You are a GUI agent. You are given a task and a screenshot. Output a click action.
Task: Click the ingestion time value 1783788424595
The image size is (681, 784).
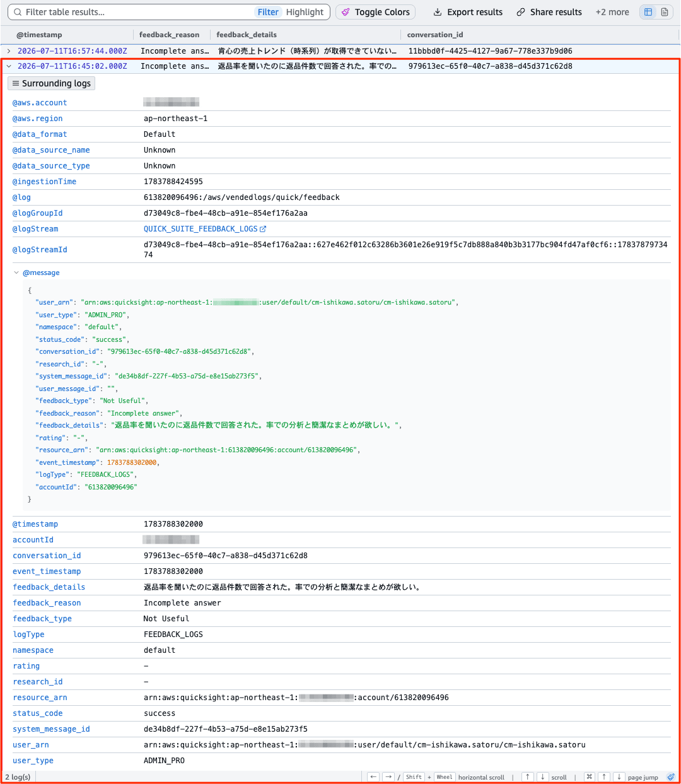pos(173,182)
